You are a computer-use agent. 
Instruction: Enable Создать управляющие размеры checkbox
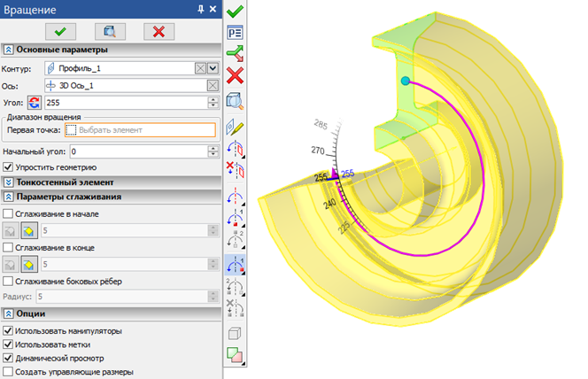tap(9, 373)
